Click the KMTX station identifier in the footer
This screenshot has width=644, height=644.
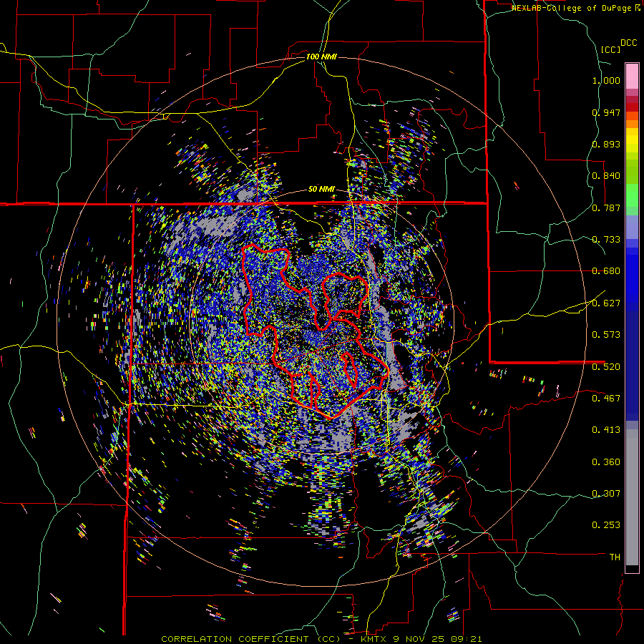[373, 639]
